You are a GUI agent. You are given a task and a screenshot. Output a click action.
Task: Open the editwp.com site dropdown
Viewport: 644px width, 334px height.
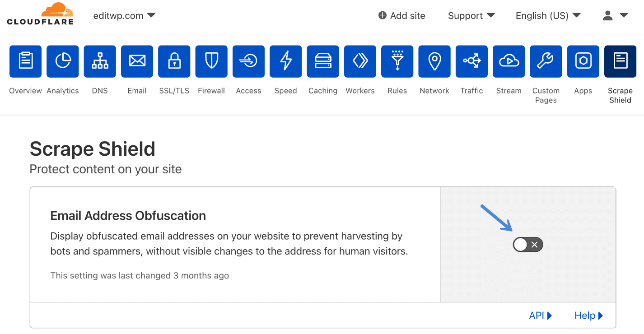click(124, 15)
